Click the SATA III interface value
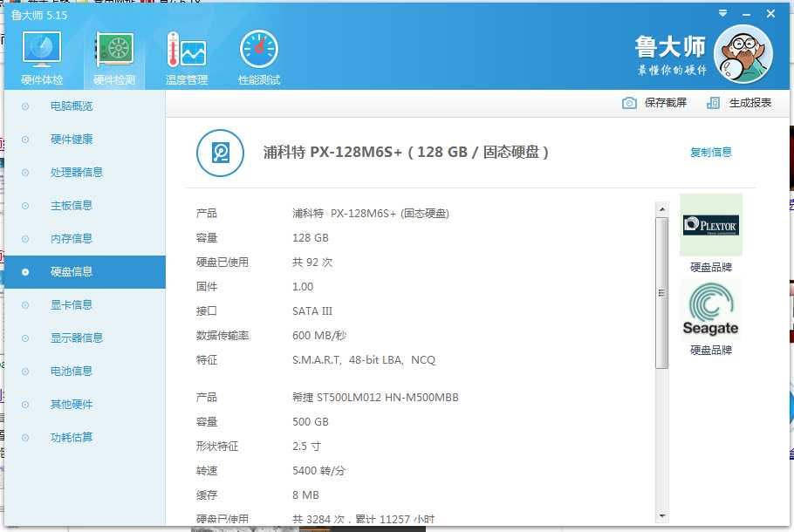 [x=312, y=311]
